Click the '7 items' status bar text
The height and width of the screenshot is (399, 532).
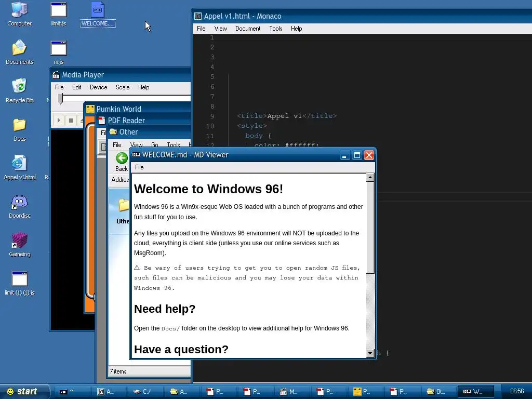point(118,371)
